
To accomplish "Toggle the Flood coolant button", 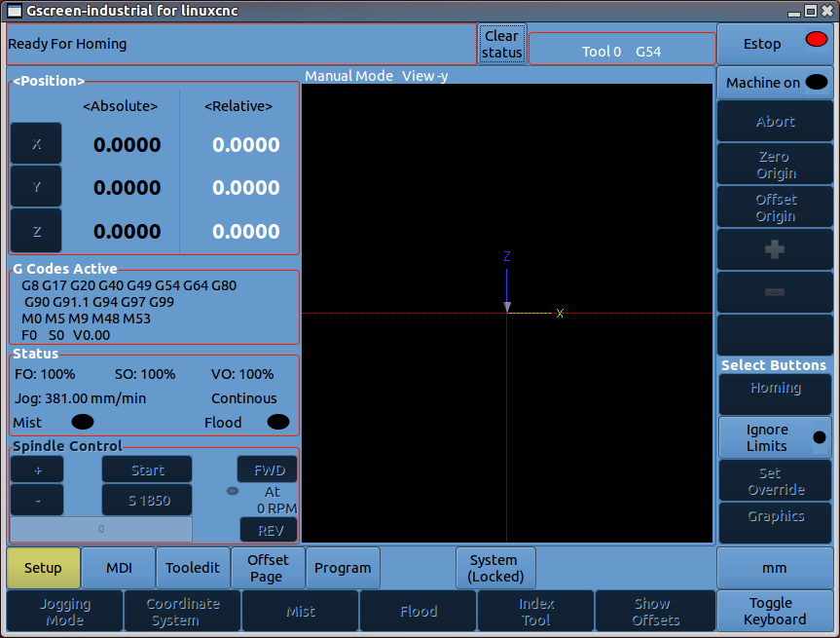I will point(418,611).
